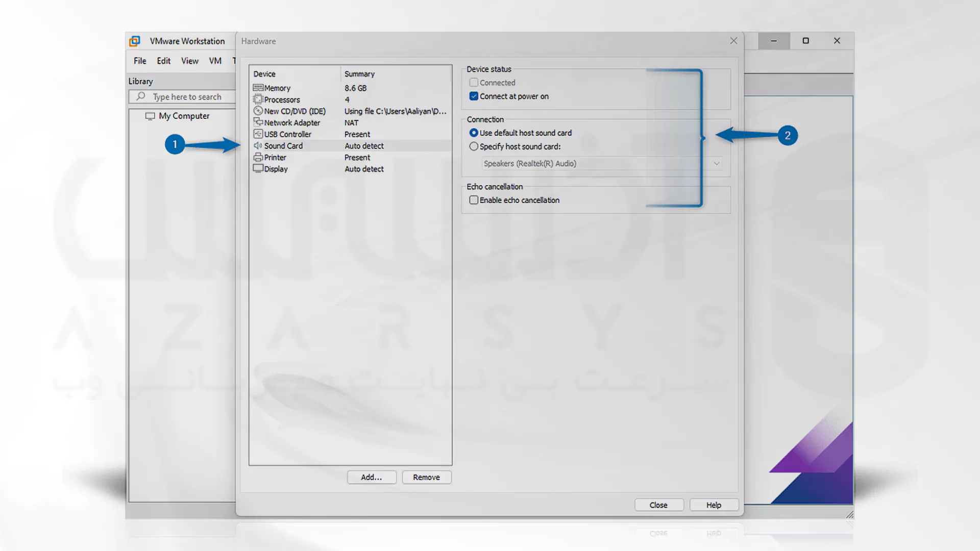Enable Connect at power on checkbox
This screenshot has height=551, width=980.
(x=473, y=95)
